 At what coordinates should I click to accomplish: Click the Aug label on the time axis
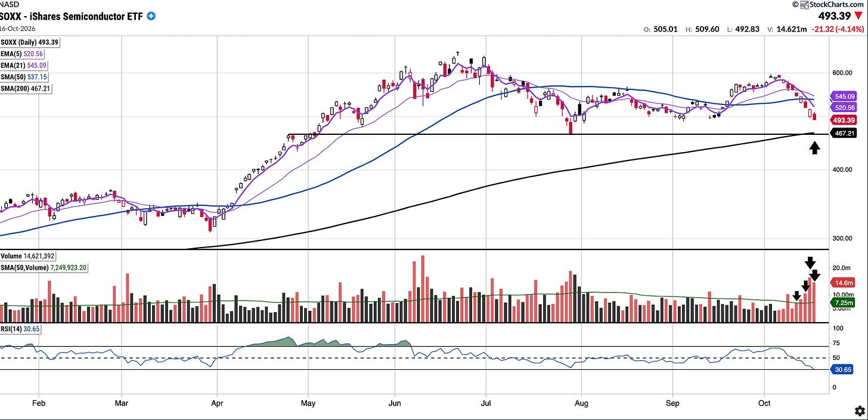pyautogui.click(x=582, y=403)
